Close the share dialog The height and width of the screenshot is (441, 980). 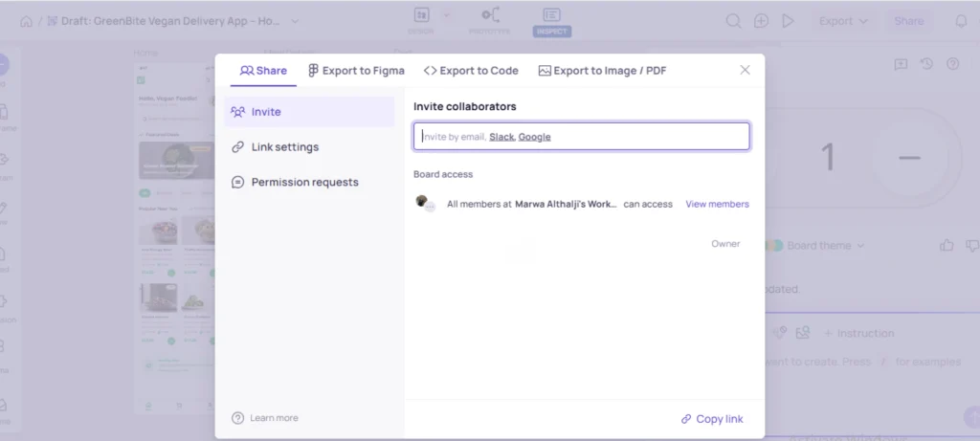tap(745, 70)
